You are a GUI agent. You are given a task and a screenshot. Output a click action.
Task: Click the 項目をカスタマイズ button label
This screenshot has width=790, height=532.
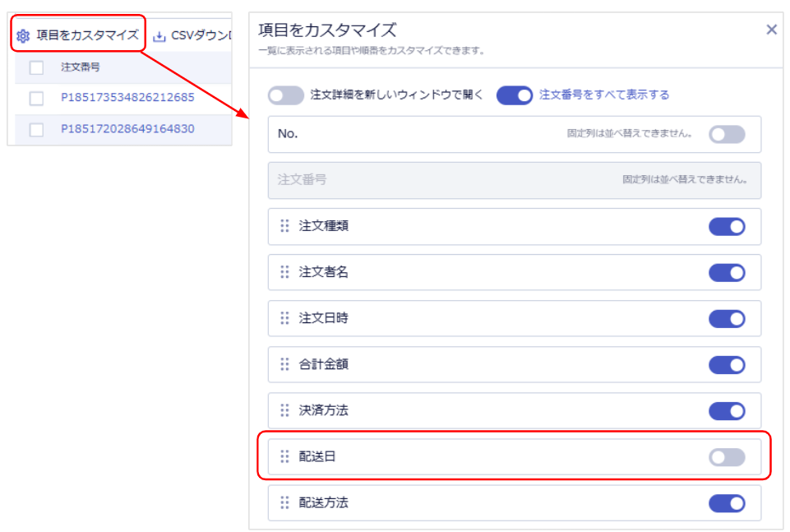87,36
